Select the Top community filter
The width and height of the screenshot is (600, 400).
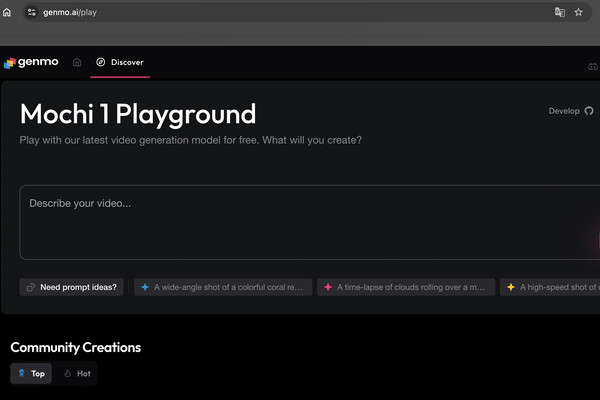pyautogui.click(x=30, y=373)
